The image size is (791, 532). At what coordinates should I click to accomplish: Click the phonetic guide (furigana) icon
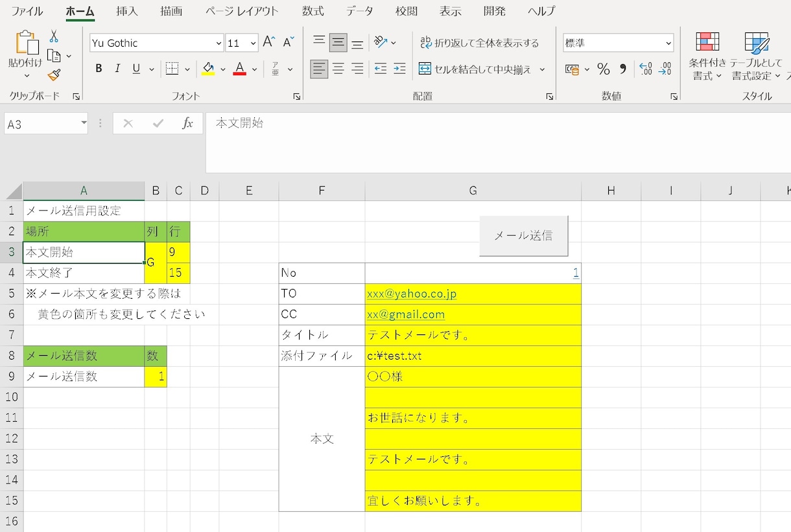pyautogui.click(x=275, y=69)
